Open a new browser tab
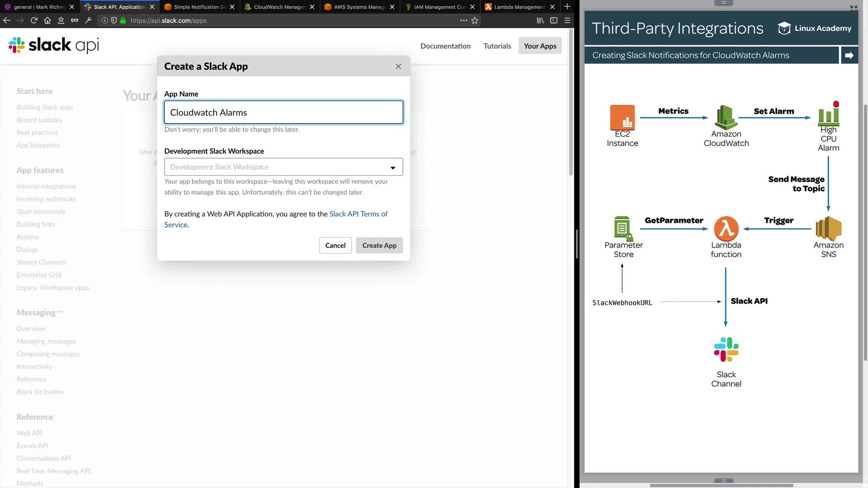The image size is (868, 488). 567,7
